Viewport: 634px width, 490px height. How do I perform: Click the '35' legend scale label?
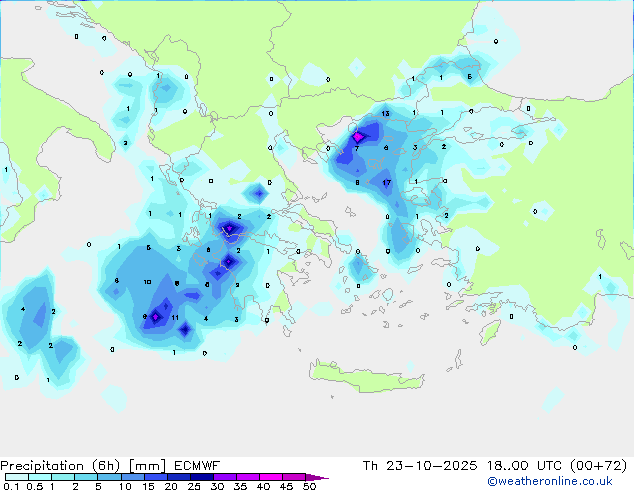pos(240,486)
